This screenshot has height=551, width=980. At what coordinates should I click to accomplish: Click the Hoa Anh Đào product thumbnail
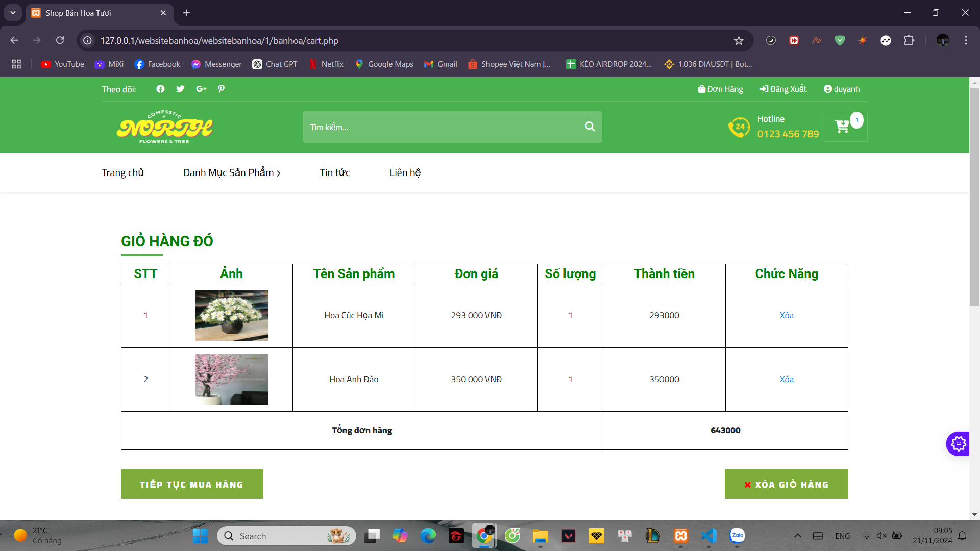(231, 379)
